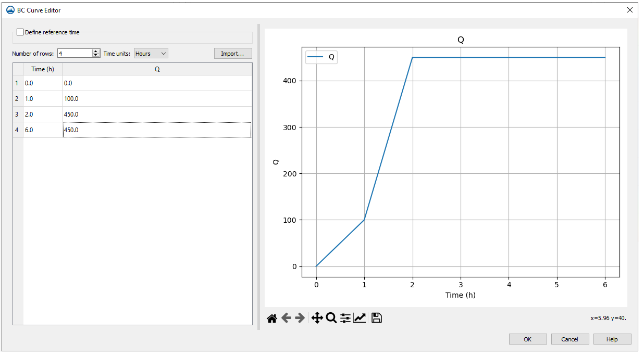The width and height of the screenshot is (644, 357).
Task: Decrease Number of rows with down arrow
Action: [x=96, y=55]
